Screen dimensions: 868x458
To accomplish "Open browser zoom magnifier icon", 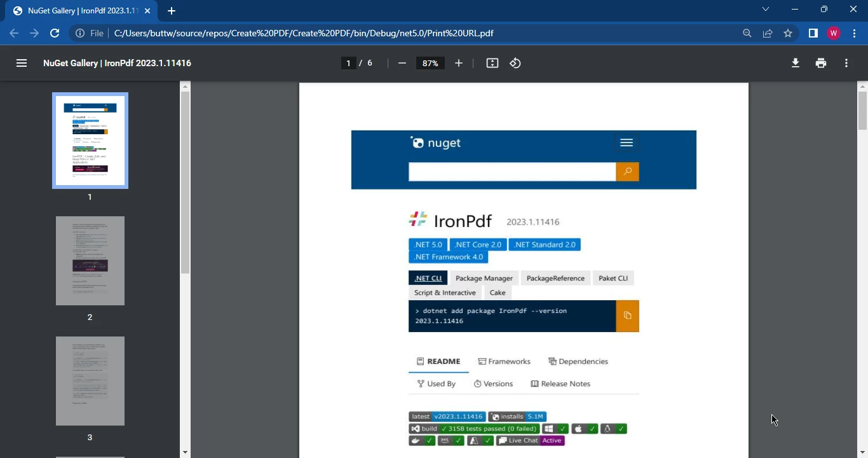I will click(747, 33).
